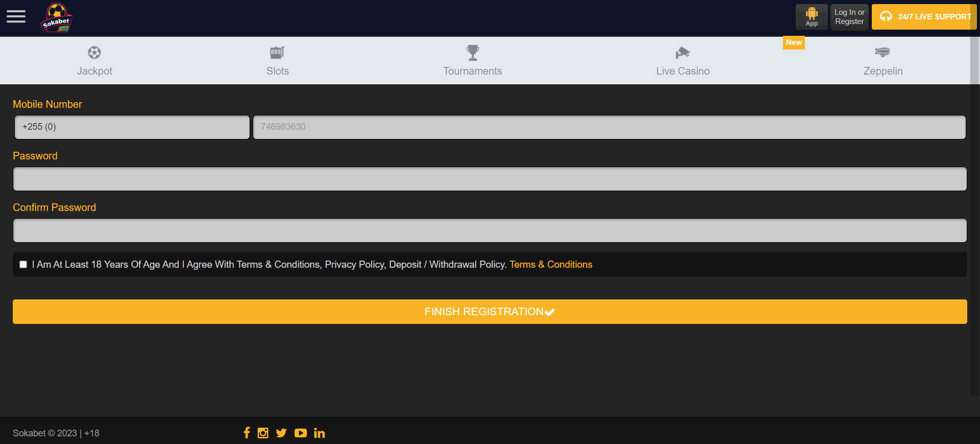980x444 pixels.
Task: Click Finish Registration button
Action: (490, 312)
